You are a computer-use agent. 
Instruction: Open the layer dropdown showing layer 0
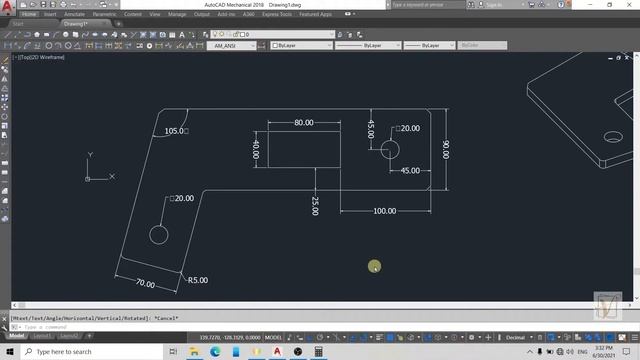pos(273,35)
